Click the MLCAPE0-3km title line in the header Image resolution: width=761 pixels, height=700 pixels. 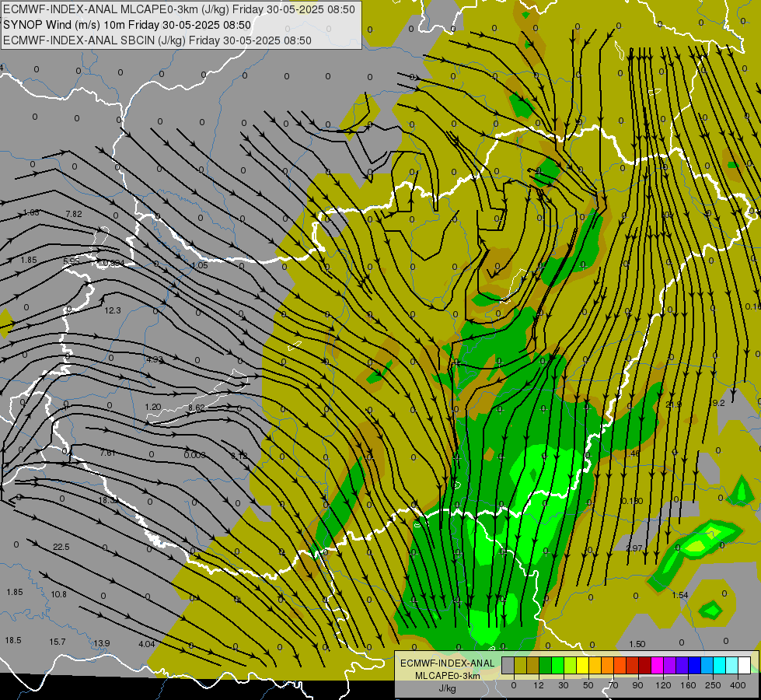(x=179, y=9)
